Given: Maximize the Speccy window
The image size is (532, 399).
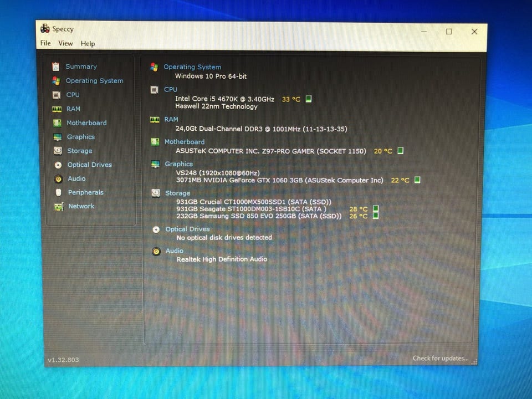Looking at the screenshot, I should (449, 32).
